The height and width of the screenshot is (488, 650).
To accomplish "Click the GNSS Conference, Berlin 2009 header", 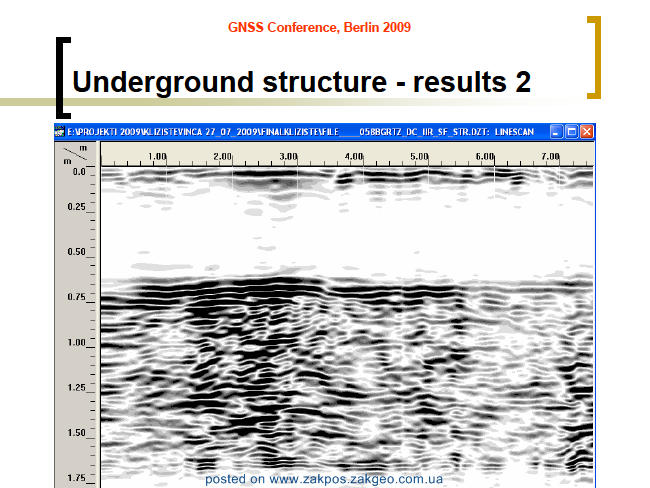I will [x=319, y=27].
